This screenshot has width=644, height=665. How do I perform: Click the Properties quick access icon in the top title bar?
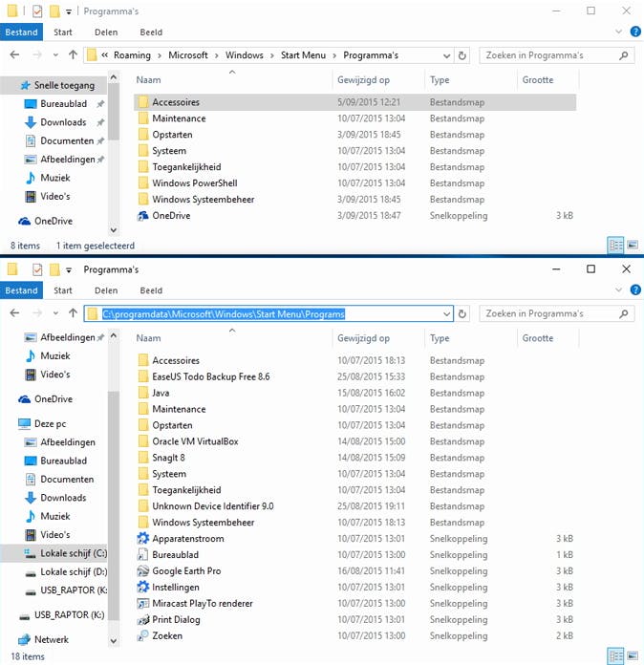point(37,11)
